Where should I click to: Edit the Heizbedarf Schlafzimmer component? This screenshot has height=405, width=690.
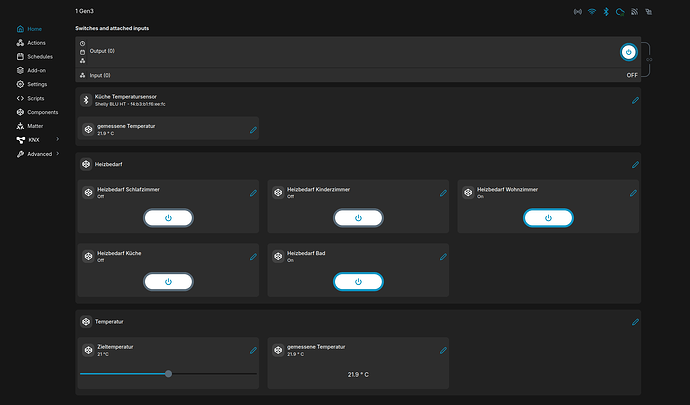point(253,193)
